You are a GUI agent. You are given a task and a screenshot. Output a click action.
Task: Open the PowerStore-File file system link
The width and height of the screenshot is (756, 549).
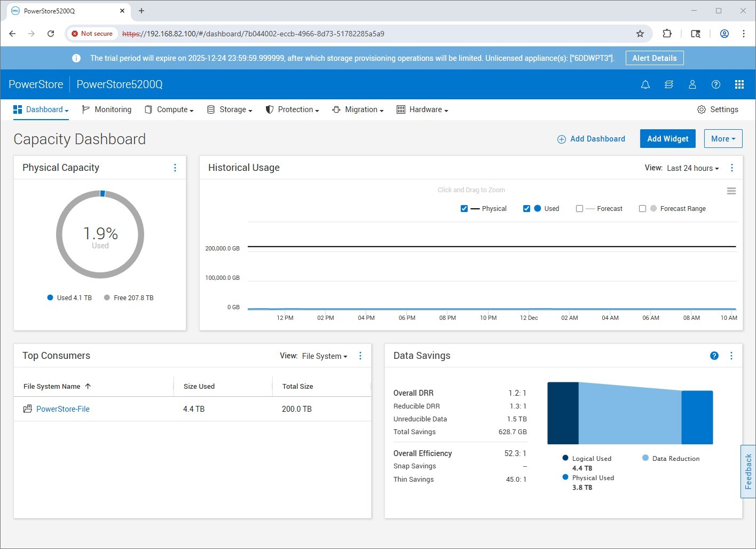point(63,409)
